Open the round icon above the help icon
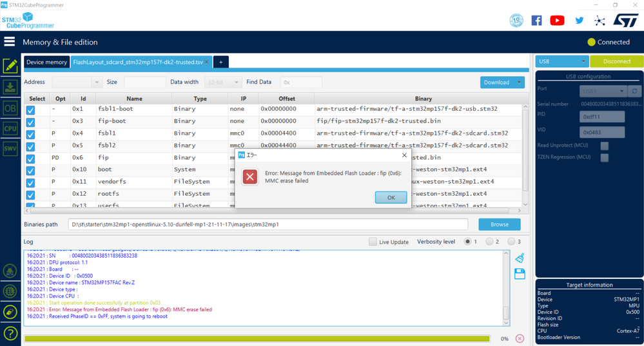The height and width of the screenshot is (346, 644). 10,312
